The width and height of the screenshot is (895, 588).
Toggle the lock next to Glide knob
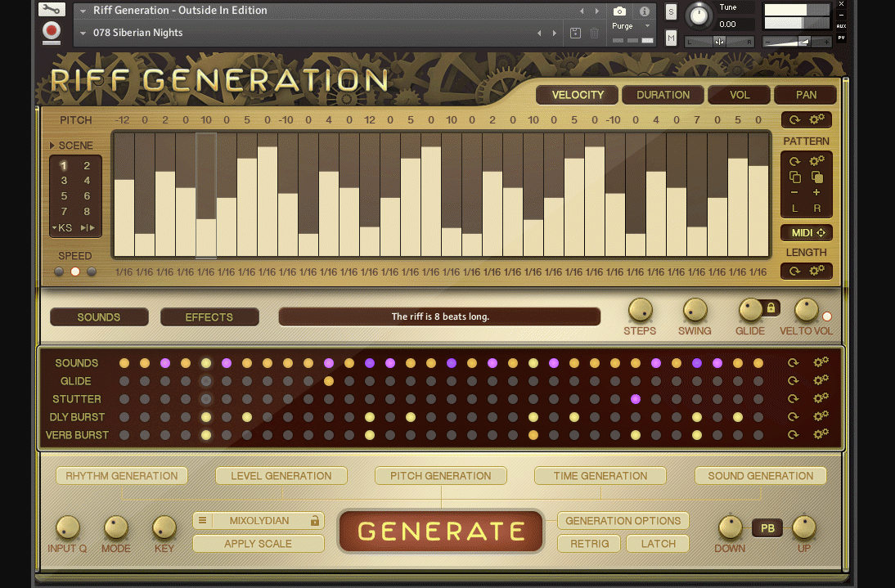(770, 308)
